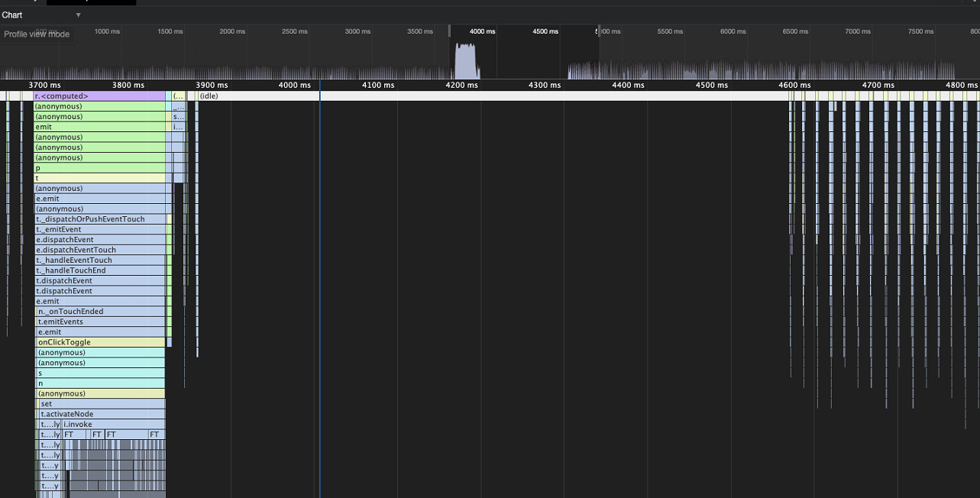This screenshot has height=498, width=980.
Task: Click the cyan s function bar
Action: (x=101, y=373)
